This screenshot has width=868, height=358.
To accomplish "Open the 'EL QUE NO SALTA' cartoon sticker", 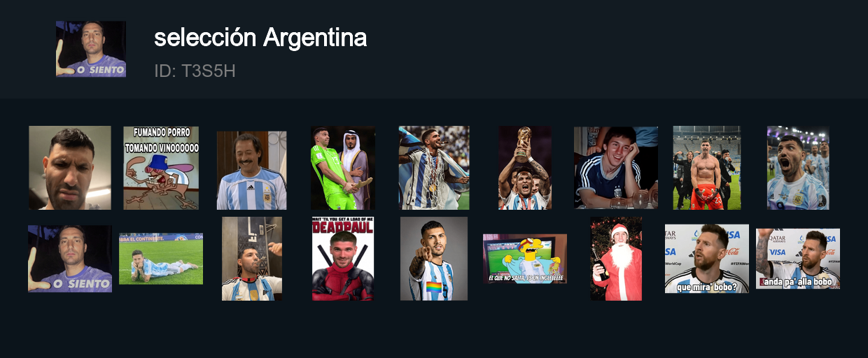I will 525,259.
